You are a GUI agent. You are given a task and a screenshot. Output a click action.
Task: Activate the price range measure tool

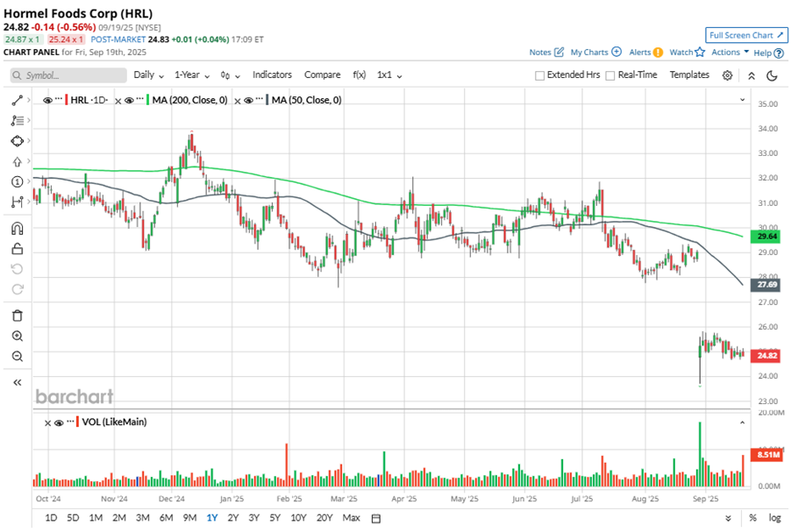(18, 202)
